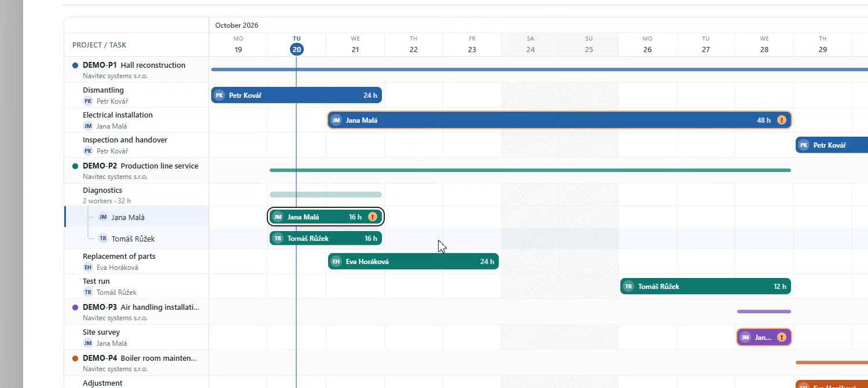Select the Monday 19 day column header
Viewport: 868px width, 388px height.
(238, 45)
